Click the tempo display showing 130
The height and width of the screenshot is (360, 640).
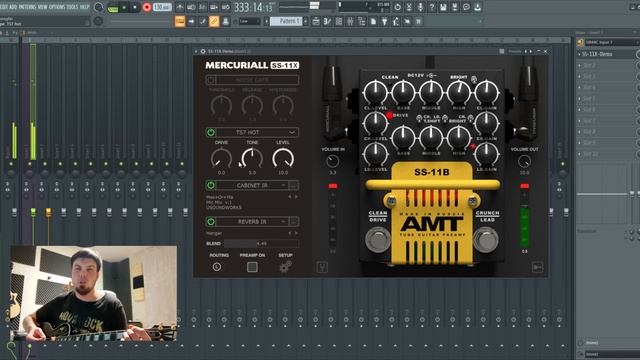pyautogui.click(x=162, y=7)
